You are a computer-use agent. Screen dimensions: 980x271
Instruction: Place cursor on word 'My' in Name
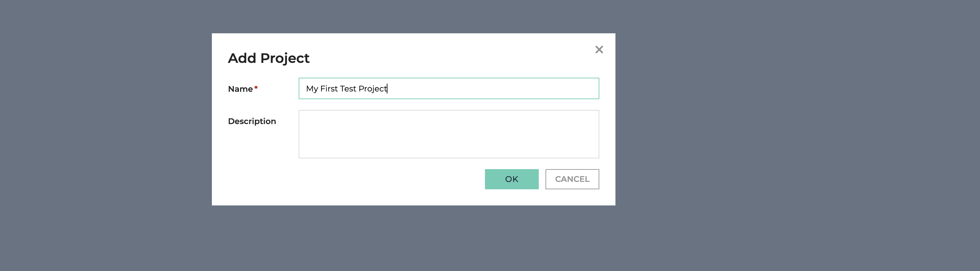[312, 89]
